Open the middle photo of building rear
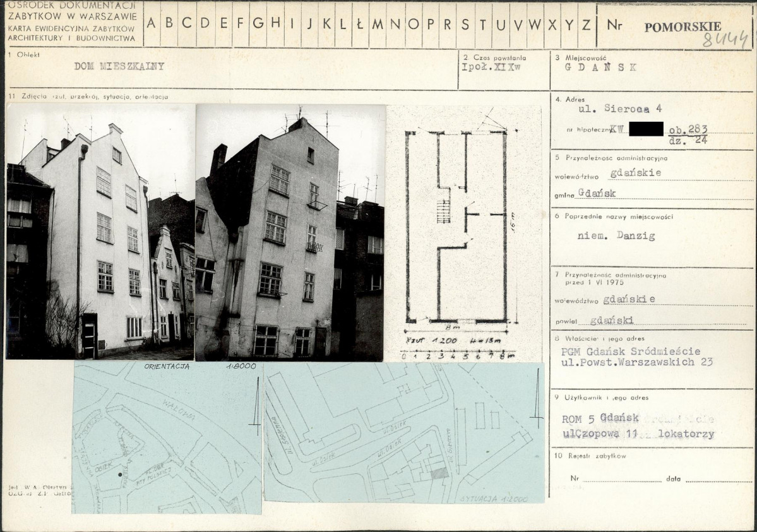 [290, 232]
